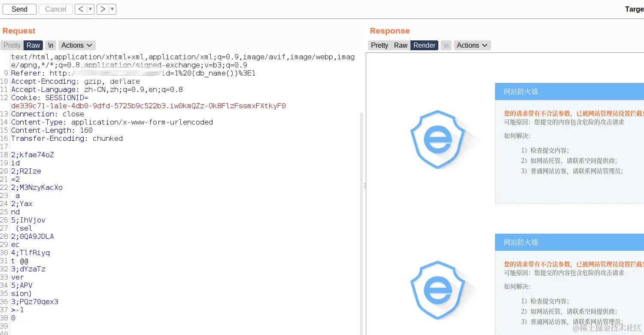Click the Referer header line
The image size is (644, 335).
coord(134,73)
